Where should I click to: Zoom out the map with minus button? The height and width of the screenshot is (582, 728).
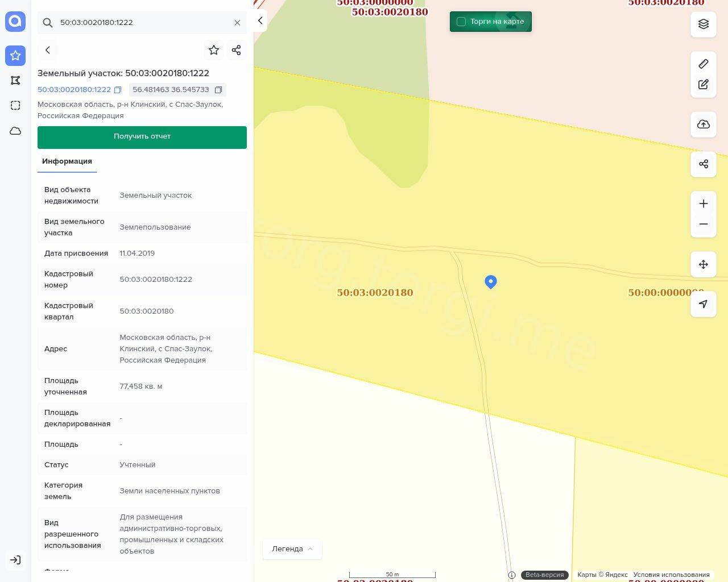(703, 224)
